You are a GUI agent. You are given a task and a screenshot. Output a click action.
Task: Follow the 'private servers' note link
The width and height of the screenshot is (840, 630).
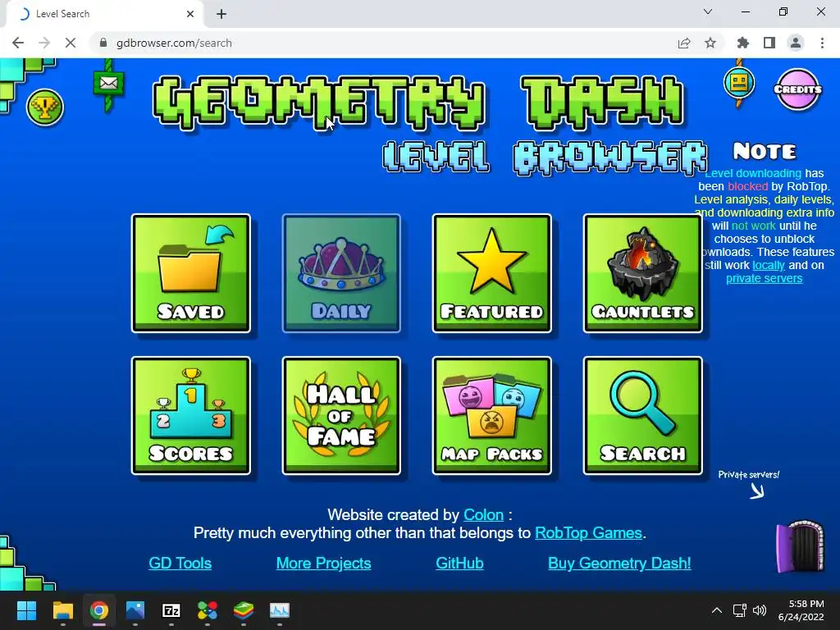point(764,279)
